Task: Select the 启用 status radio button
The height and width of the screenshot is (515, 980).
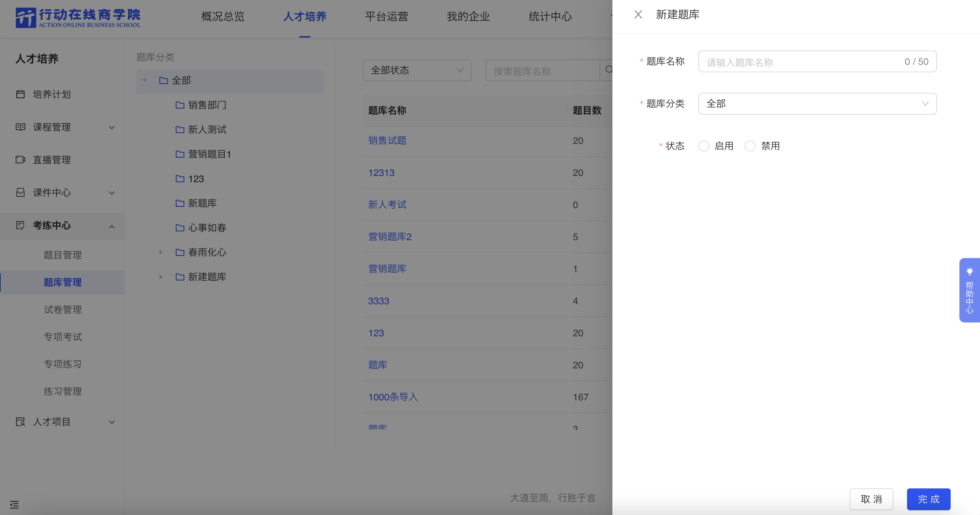Action: (x=703, y=146)
